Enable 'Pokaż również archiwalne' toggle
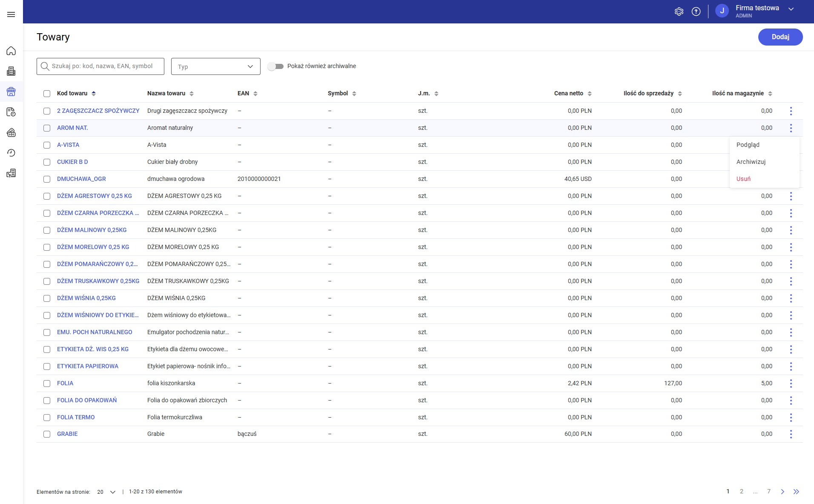The width and height of the screenshot is (814, 504). click(275, 66)
